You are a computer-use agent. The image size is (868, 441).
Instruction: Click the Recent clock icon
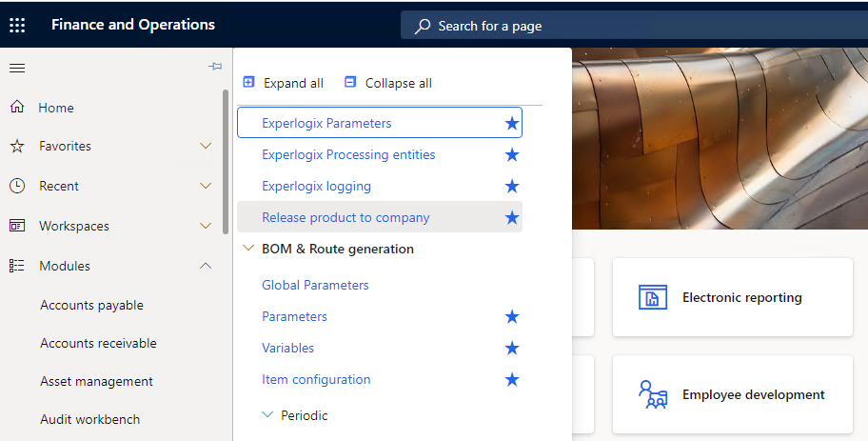click(x=17, y=186)
